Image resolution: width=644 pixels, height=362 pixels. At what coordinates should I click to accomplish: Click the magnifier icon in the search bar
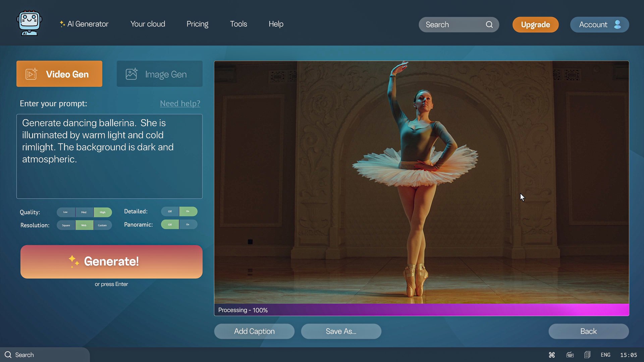click(x=489, y=24)
